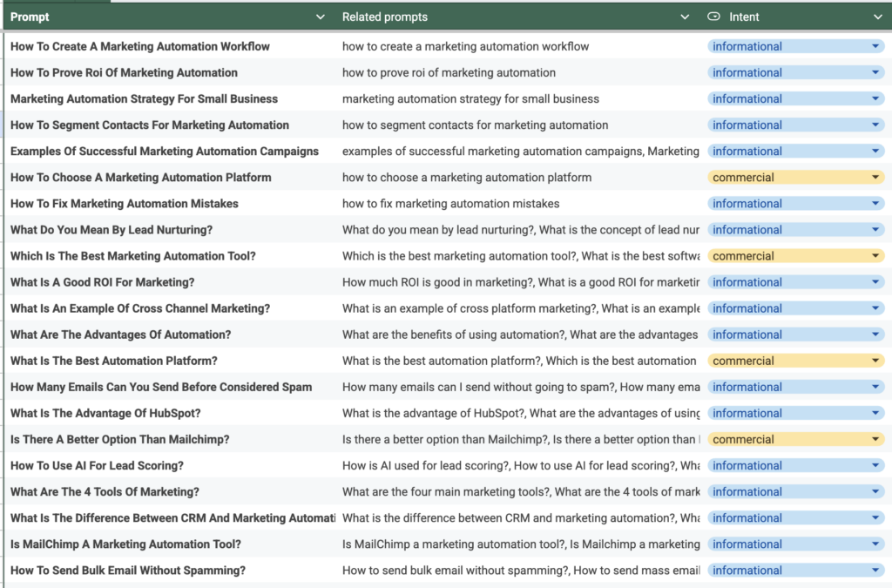
Task: Open intent chip for Marketing Automation Workflow row
Action: pyautogui.click(x=875, y=47)
